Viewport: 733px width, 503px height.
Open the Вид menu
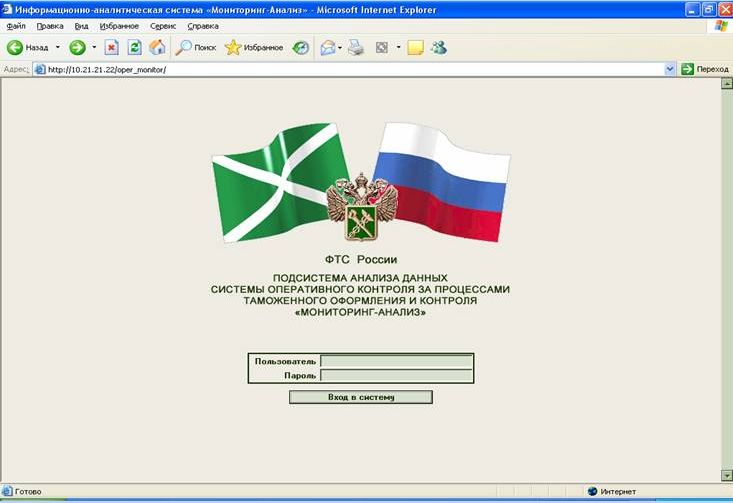coord(81,26)
